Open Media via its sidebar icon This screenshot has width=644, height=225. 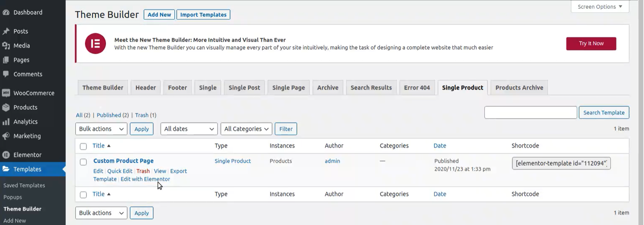[x=6, y=46]
